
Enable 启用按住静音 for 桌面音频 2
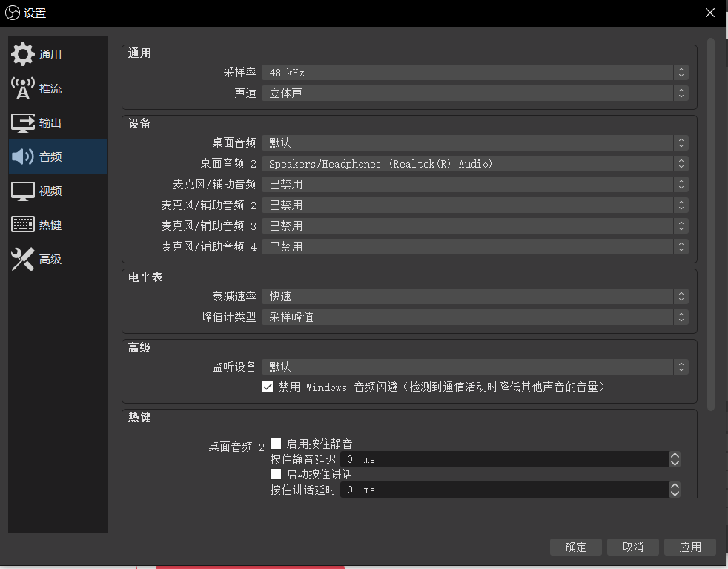(x=275, y=444)
